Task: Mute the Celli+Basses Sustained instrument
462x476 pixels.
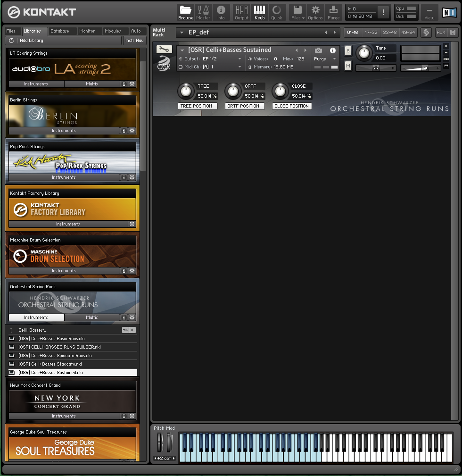Action: [348, 66]
